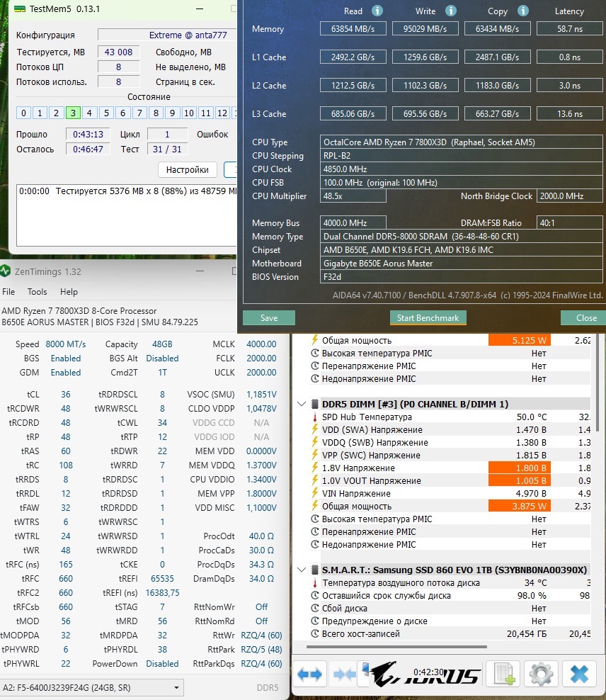Click the Тест counter 31 / 31
Viewport: 606px width, 700px height.
[x=167, y=149]
